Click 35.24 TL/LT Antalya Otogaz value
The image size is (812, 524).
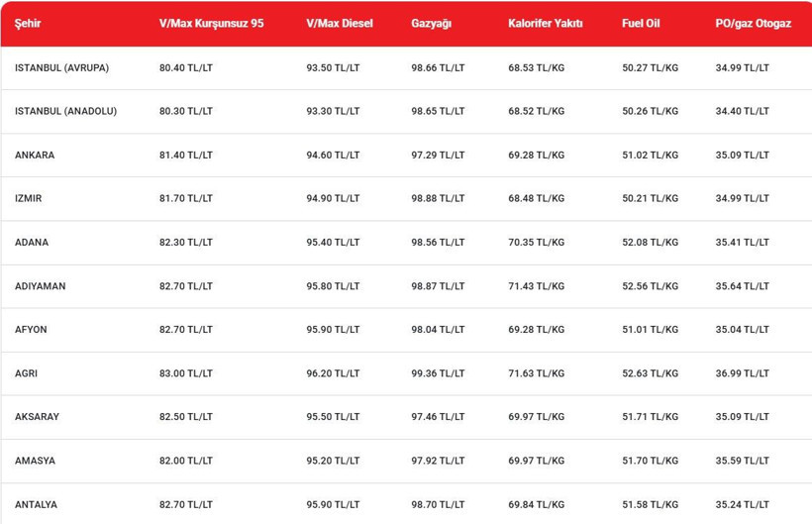click(x=743, y=504)
